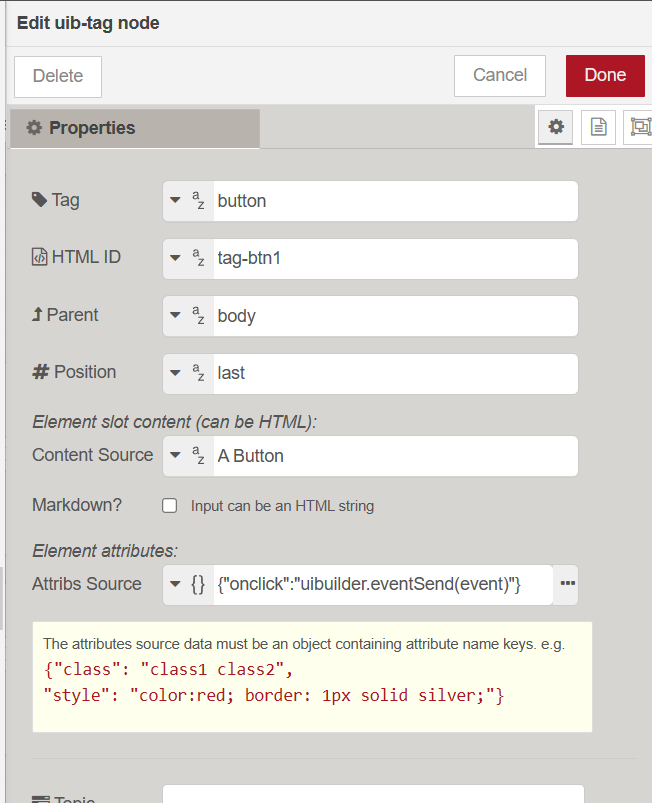Image resolution: width=652 pixels, height=803 pixels.
Task: Click the Parent up-arrow icon
Action: coord(38,315)
